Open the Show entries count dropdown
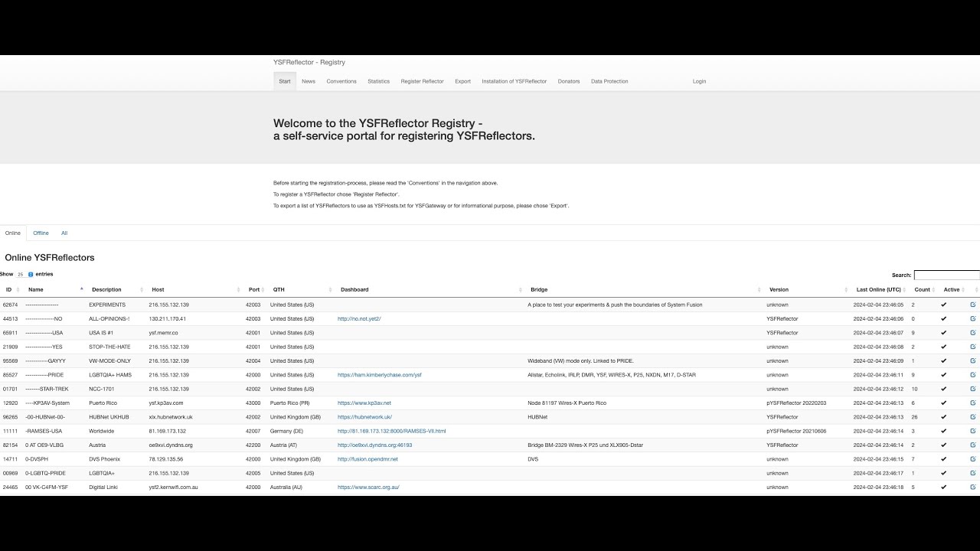 tap(25, 274)
